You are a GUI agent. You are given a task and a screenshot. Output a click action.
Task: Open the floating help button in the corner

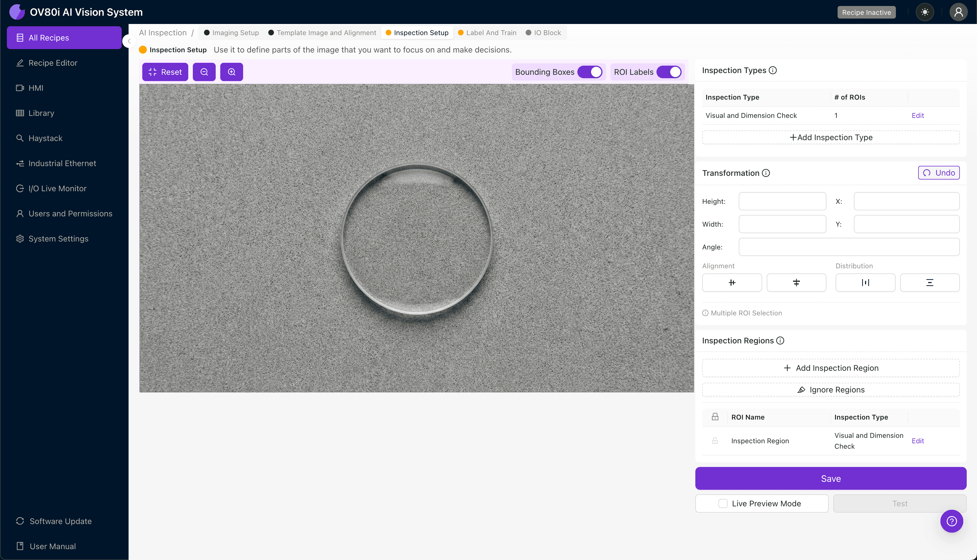tap(952, 521)
